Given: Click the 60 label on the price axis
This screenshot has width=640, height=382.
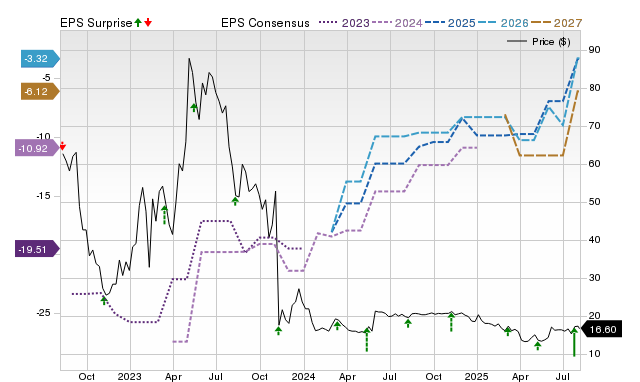Looking at the screenshot, I should pos(594,164).
